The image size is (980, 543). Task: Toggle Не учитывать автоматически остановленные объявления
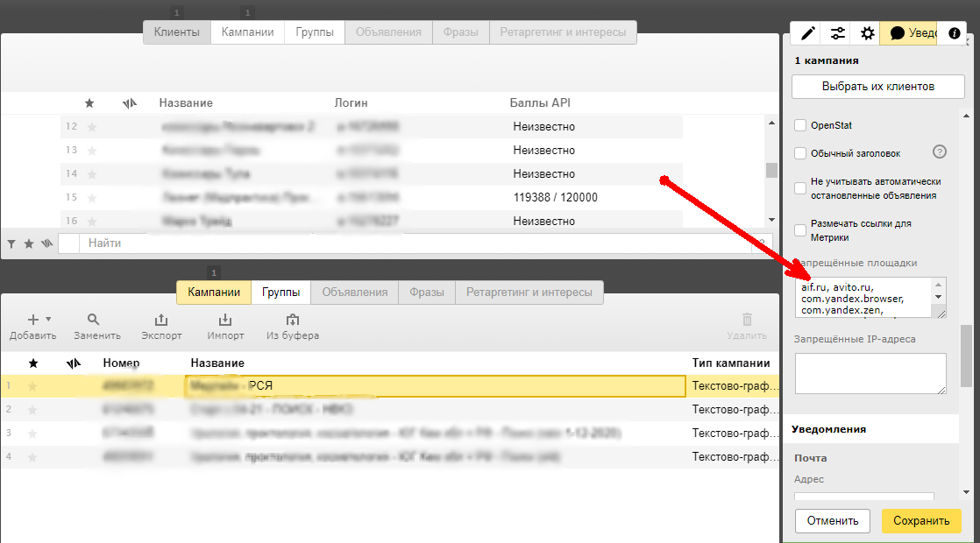click(800, 188)
